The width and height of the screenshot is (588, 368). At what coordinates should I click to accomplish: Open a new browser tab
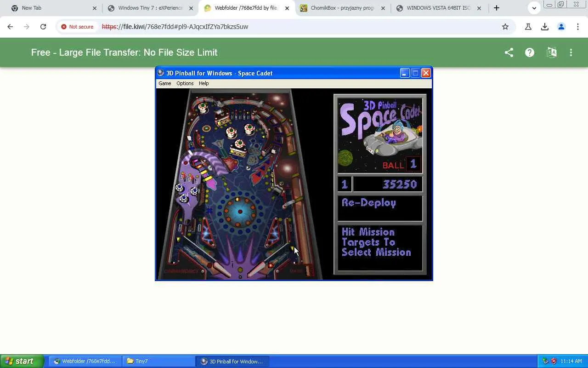pyautogui.click(x=497, y=8)
